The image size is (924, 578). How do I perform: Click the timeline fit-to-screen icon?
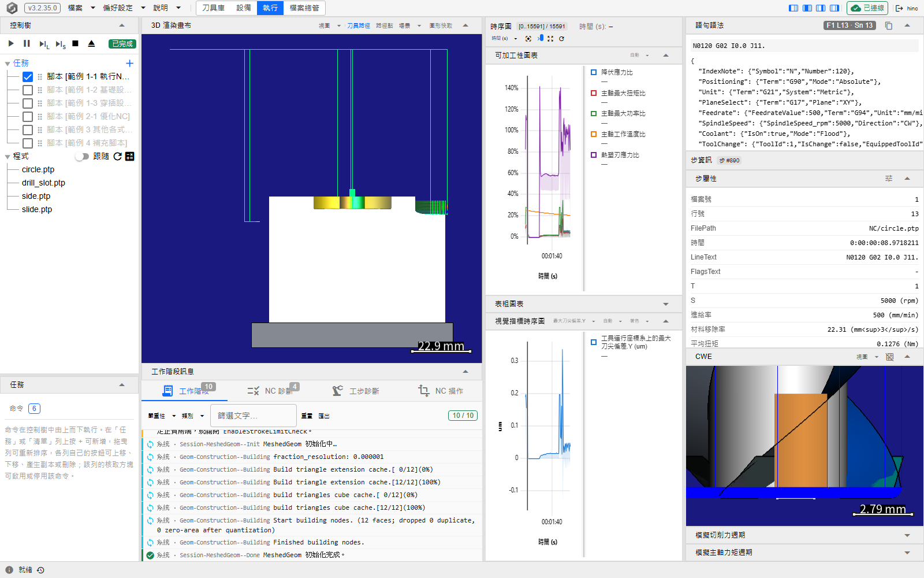(550, 39)
